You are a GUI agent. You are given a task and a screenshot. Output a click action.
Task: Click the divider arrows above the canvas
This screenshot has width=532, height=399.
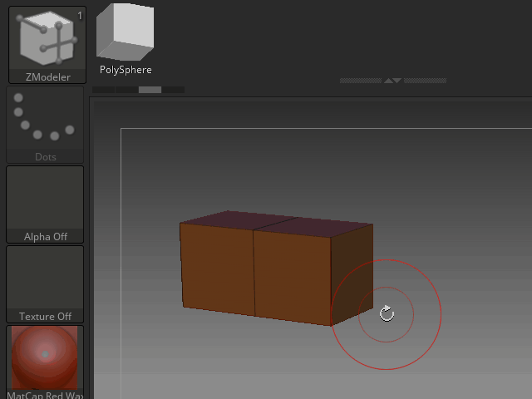(393, 81)
